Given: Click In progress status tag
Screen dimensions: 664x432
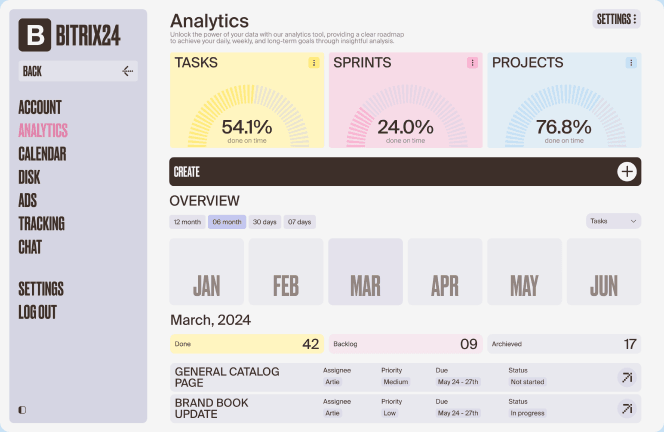Looking at the screenshot, I should point(527,413).
